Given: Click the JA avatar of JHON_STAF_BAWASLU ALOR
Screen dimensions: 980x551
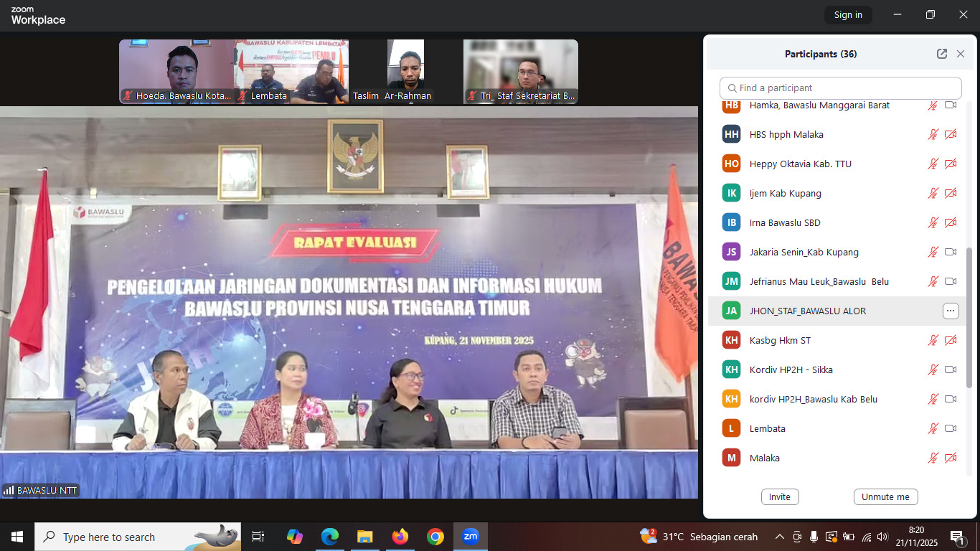Looking at the screenshot, I should 731,311.
